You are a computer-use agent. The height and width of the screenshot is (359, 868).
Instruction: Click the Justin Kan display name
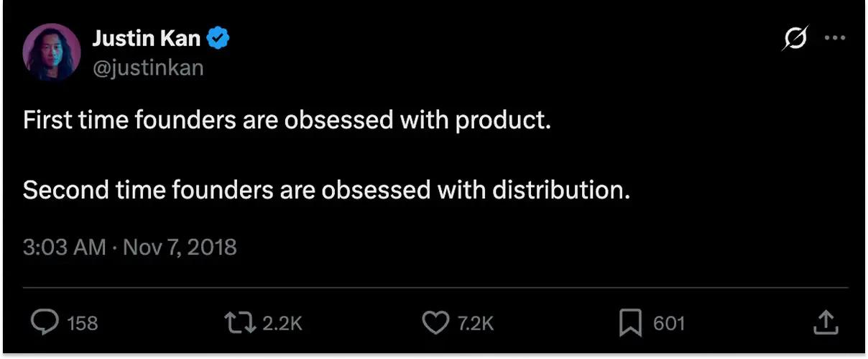pyautogui.click(x=146, y=39)
